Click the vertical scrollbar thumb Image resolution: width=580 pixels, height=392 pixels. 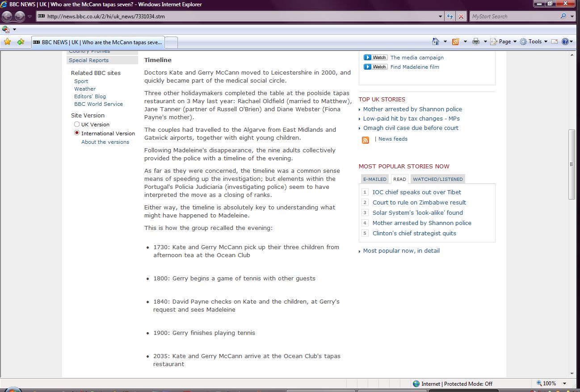tap(572, 164)
